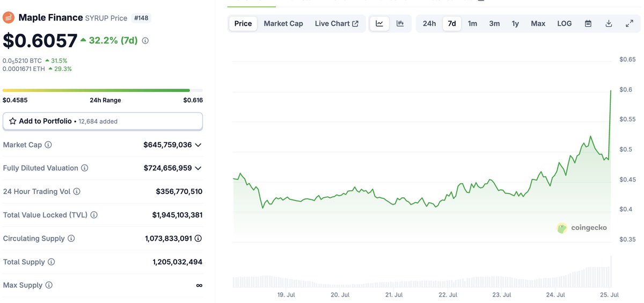
Task: Click the 24h Range progress bar
Action: pyautogui.click(x=103, y=90)
